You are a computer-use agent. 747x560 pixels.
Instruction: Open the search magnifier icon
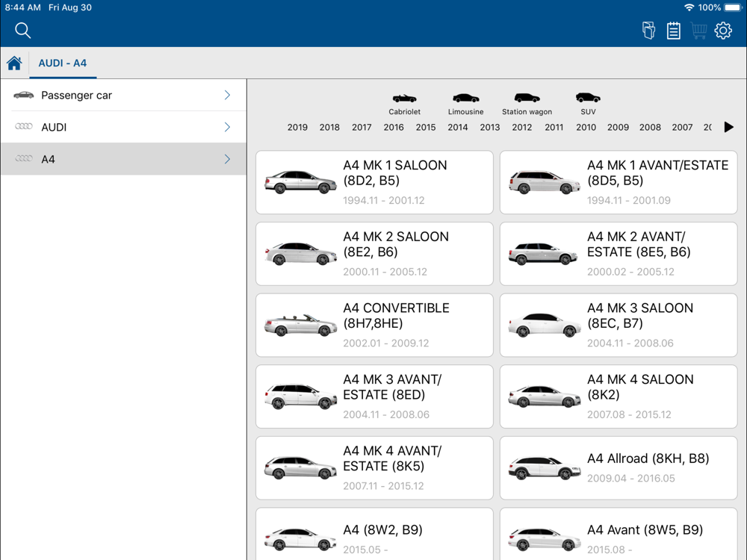[x=22, y=30]
